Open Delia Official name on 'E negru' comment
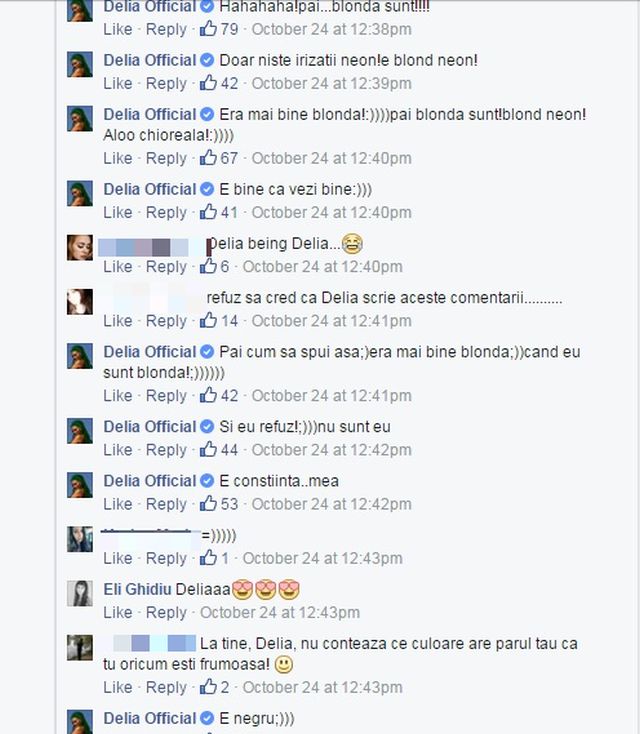Image resolution: width=640 pixels, height=734 pixels. tap(149, 718)
